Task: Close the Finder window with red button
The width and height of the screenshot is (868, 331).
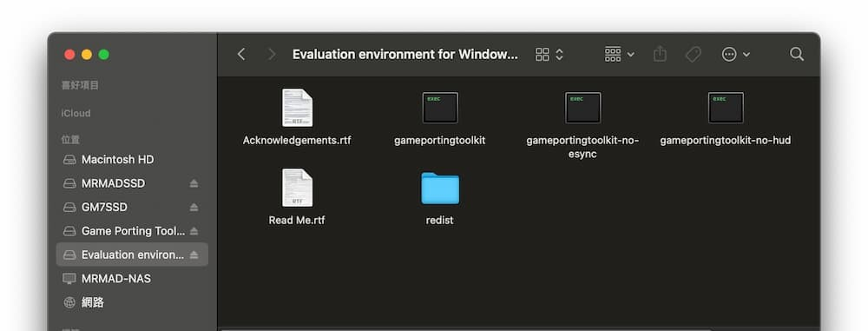Action: point(69,55)
